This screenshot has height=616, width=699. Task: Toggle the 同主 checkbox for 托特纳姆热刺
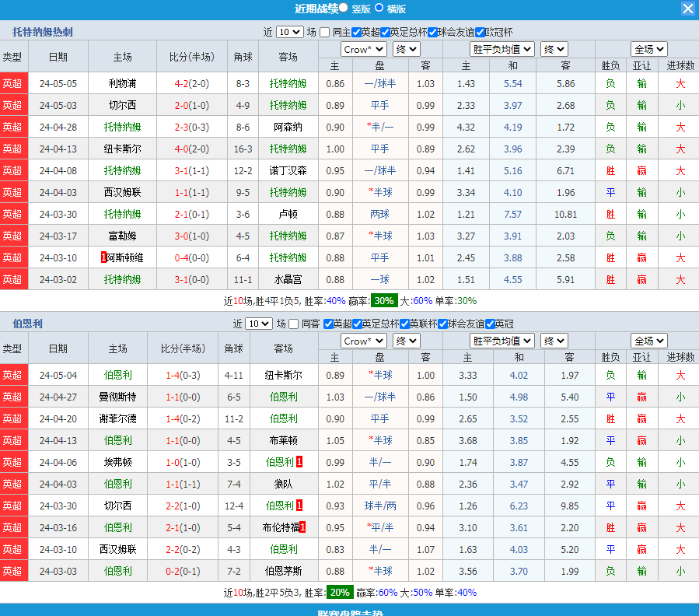pos(324,32)
